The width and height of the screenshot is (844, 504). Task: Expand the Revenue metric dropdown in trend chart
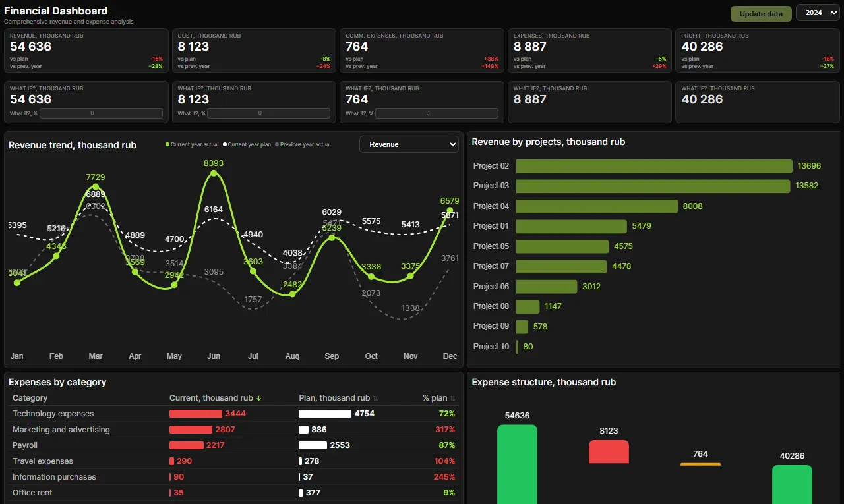(409, 144)
